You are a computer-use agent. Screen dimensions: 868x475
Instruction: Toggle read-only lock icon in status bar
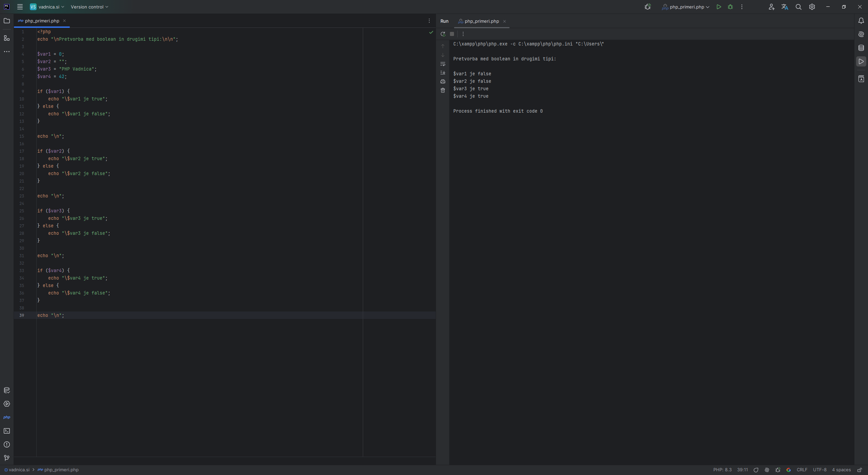pyautogui.click(x=860, y=470)
